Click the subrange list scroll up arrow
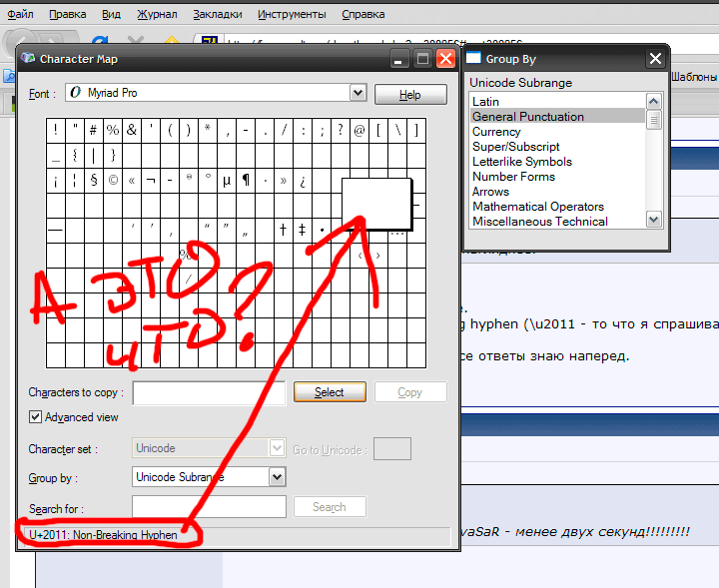Screen dimensions: 719x588 (653, 101)
